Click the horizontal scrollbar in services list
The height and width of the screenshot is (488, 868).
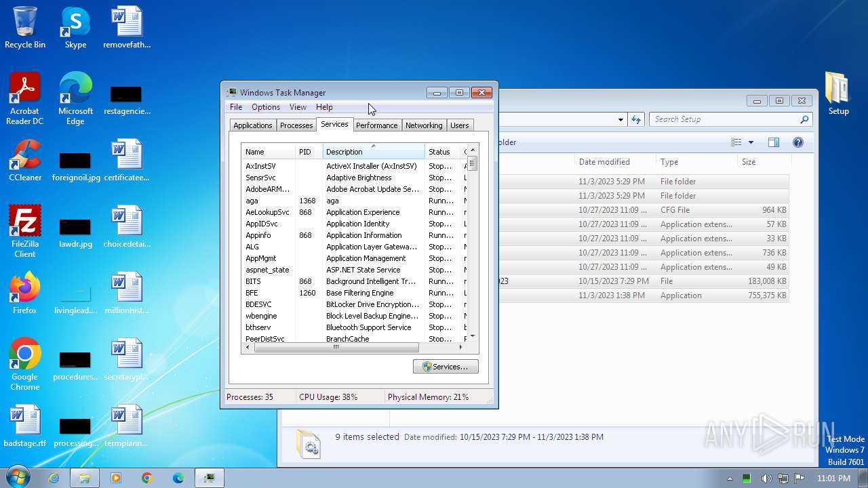tap(336, 347)
